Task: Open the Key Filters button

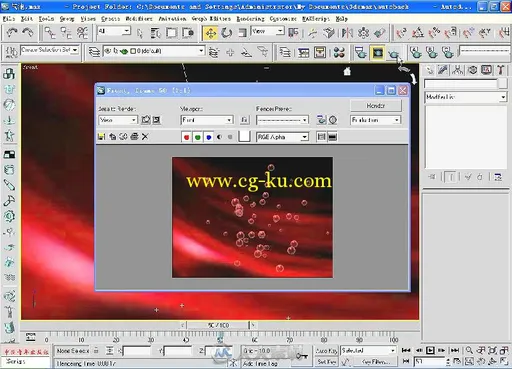Action: point(376,361)
